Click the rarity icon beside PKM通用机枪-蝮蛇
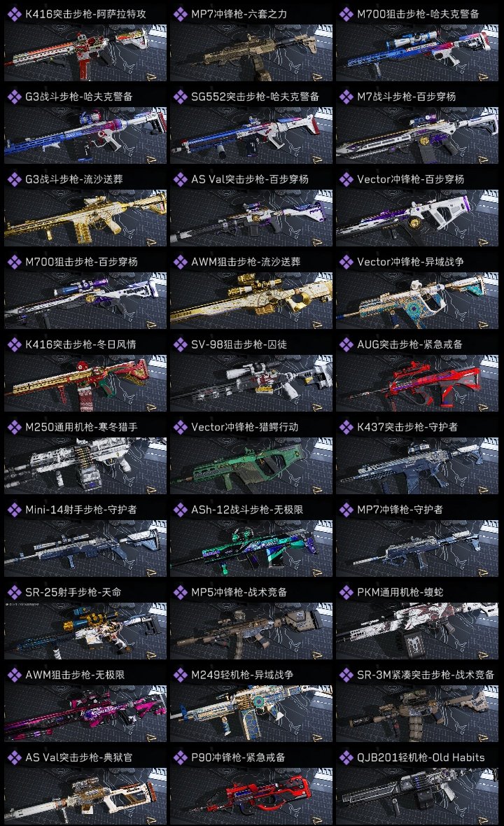Viewport: 504px width, 826px height. pos(346,592)
